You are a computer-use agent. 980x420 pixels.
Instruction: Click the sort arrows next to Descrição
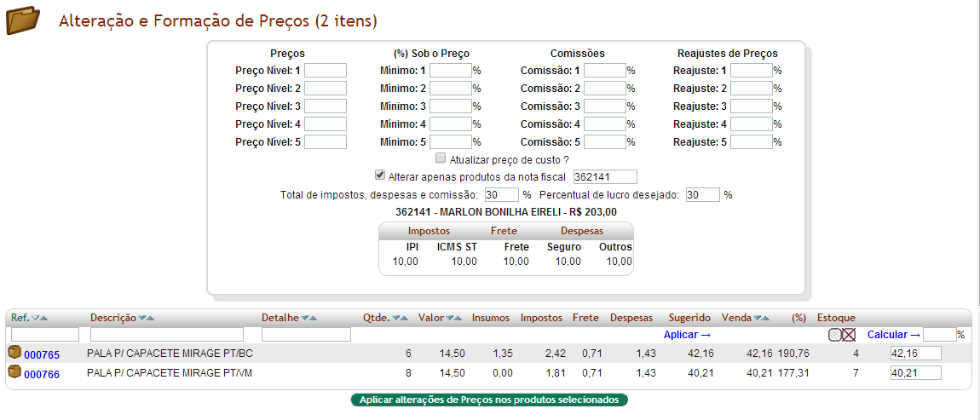click(x=148, y=318)
